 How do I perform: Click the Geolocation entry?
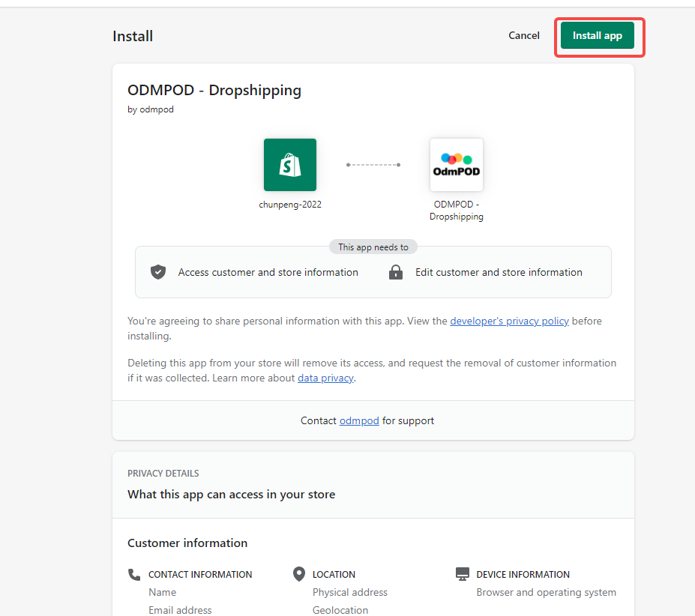click(x=340, y=610)
